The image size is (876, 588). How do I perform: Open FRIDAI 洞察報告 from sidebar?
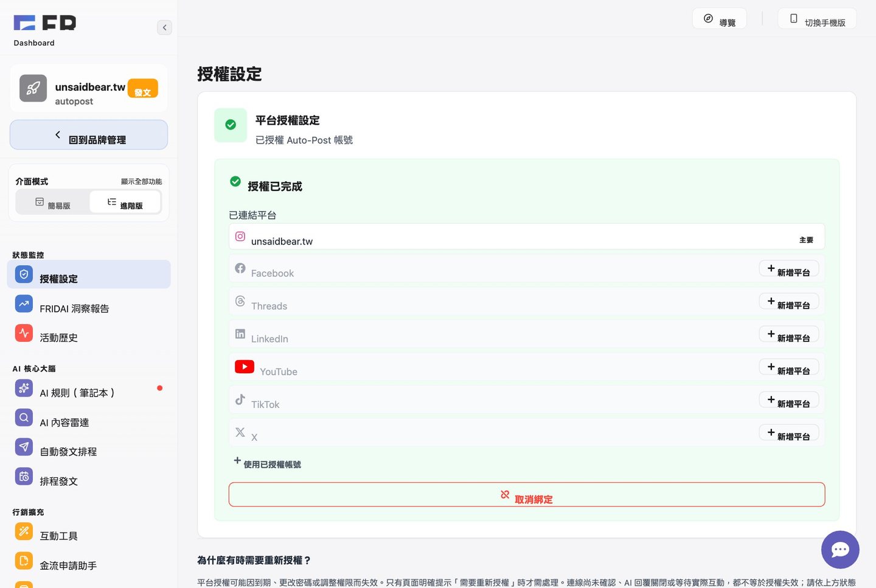point(89,304)
